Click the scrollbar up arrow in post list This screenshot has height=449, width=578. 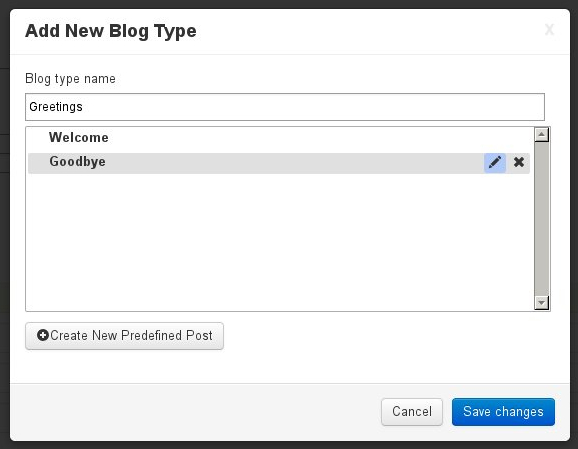coord(542,135)
